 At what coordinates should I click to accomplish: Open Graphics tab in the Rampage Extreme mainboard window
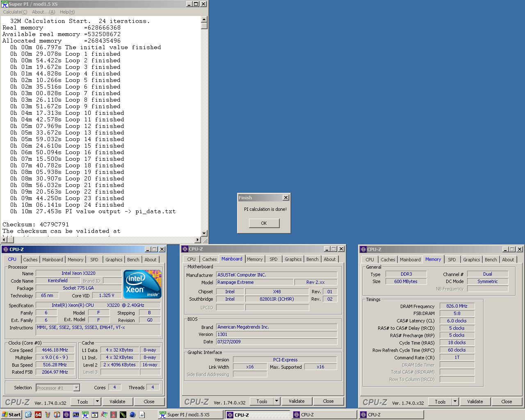click(293, 259)
